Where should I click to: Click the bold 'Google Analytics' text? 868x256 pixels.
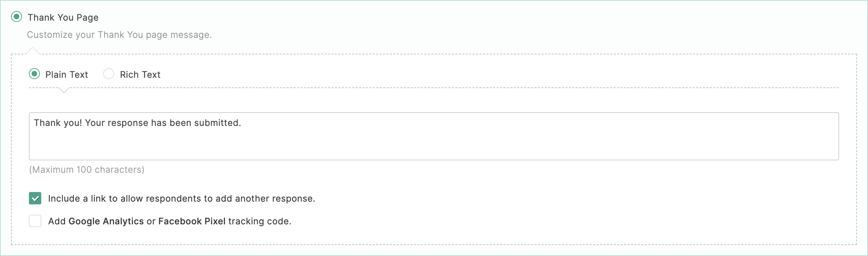(x=106, y=221)
